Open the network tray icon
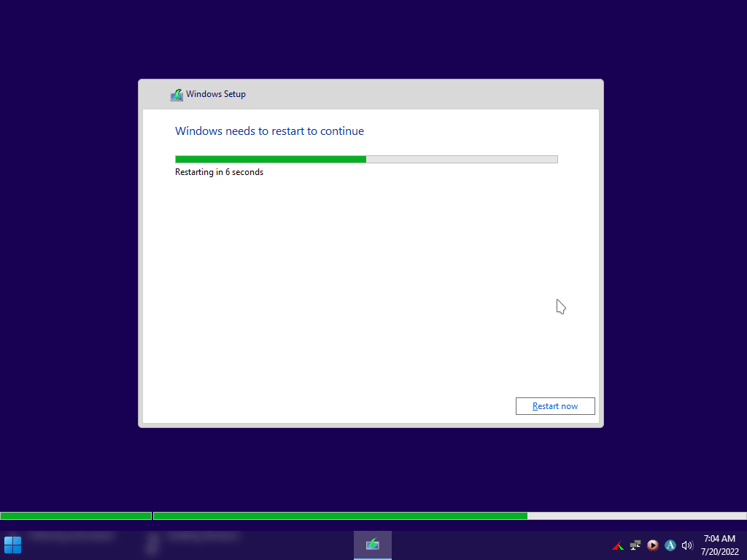 pyautogui.click(x=635, y=545)
